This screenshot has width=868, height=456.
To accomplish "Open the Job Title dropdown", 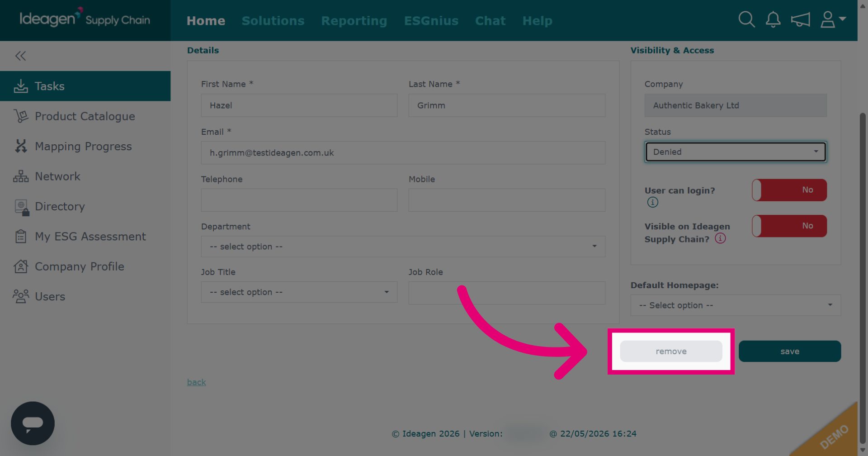I will point(299,292).
